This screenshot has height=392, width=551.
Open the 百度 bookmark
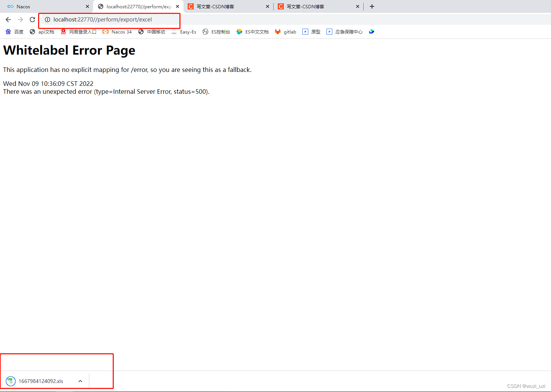click(14, 32)
